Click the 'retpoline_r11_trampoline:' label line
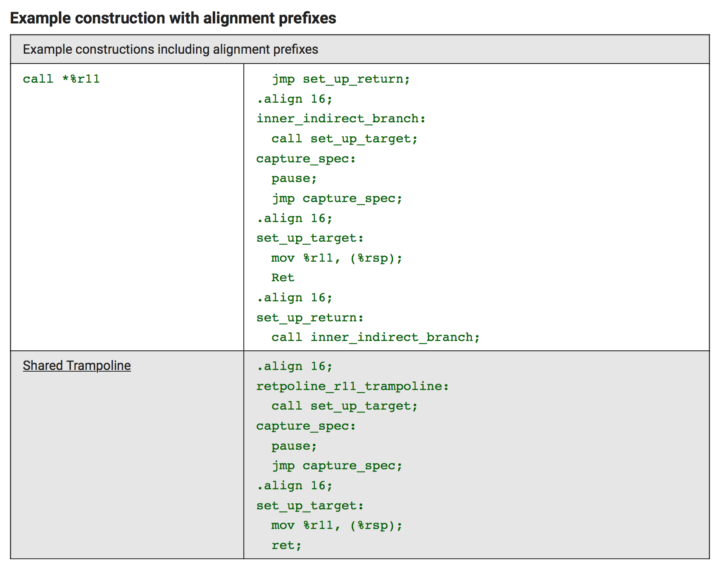 (352, 386)
